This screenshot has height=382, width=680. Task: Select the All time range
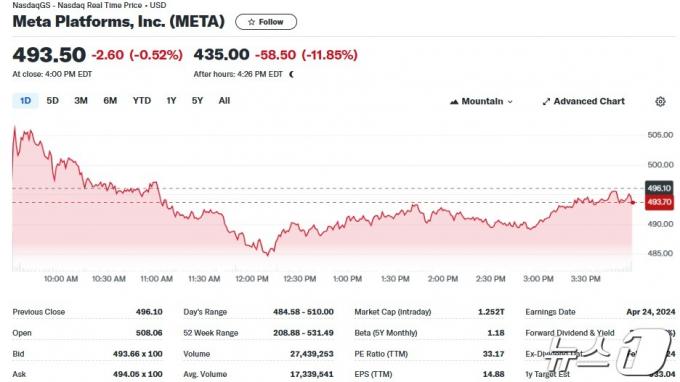click(x=224, y=101)
